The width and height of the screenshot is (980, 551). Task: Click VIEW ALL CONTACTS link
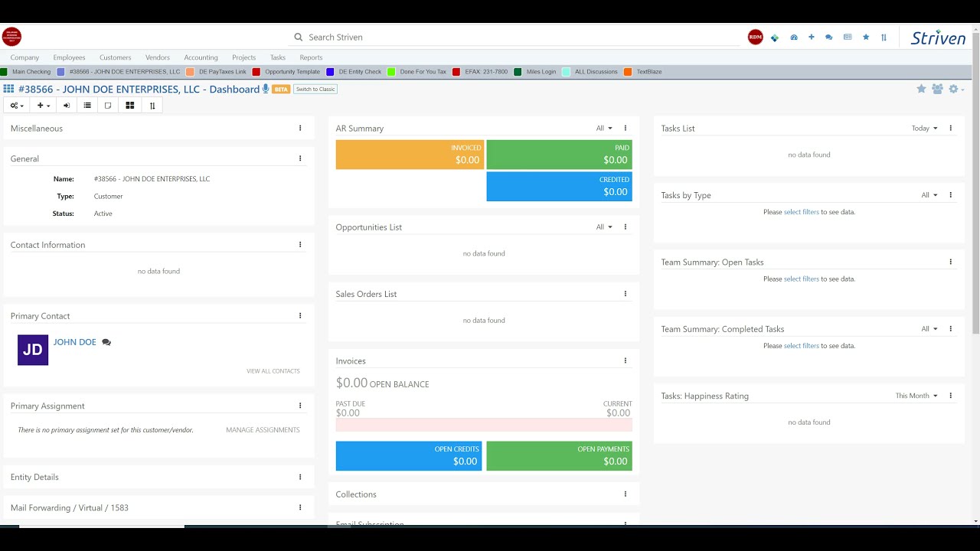(x=273, y=371)
